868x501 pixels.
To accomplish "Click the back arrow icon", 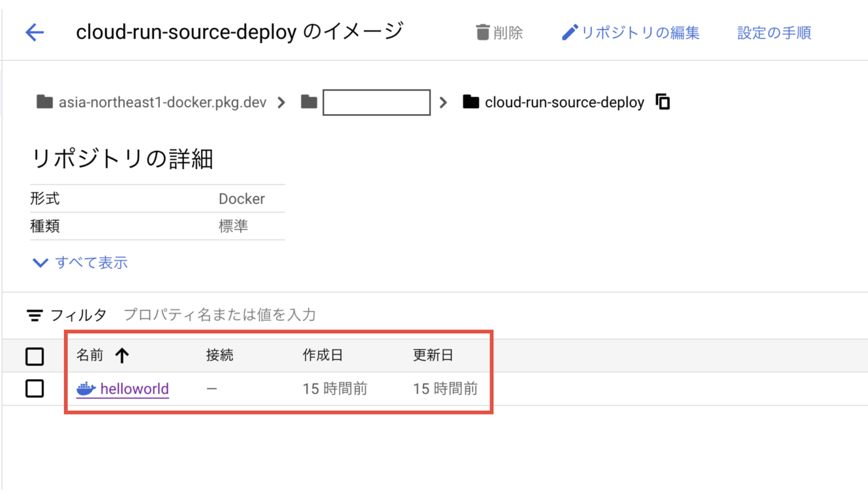I will [34, 32].
